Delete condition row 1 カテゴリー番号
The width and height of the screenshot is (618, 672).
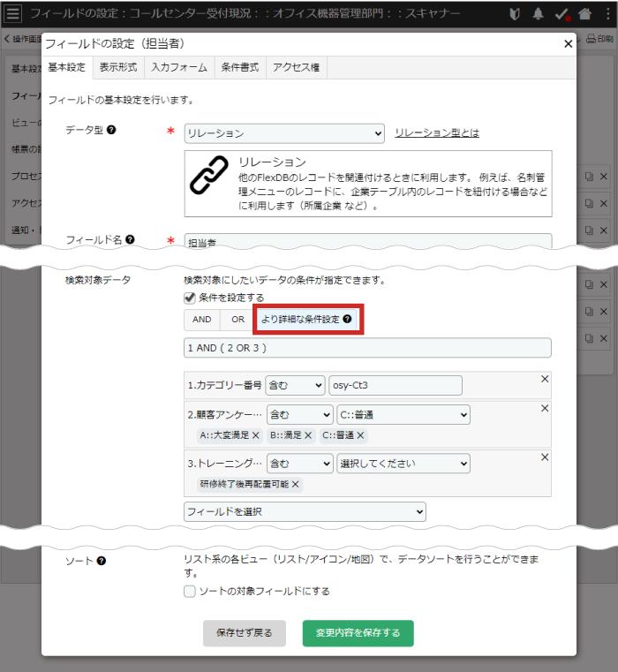[x=545, y=379]
